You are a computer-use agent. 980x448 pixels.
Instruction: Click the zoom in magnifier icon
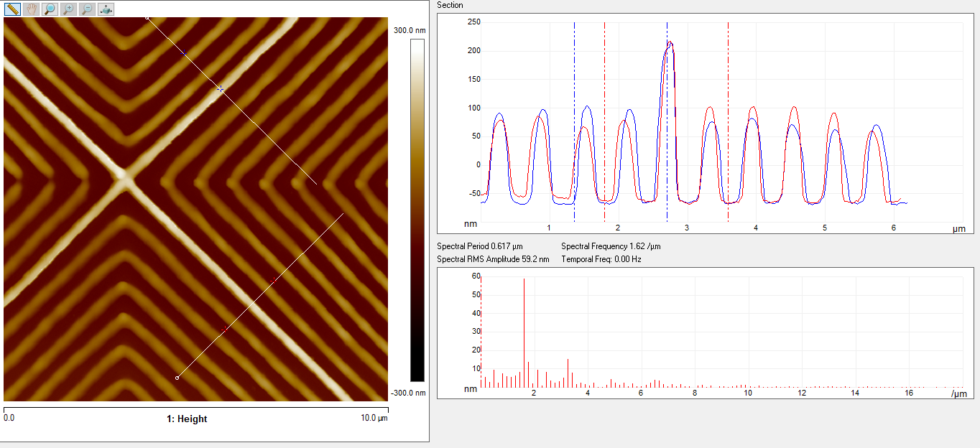68,9
